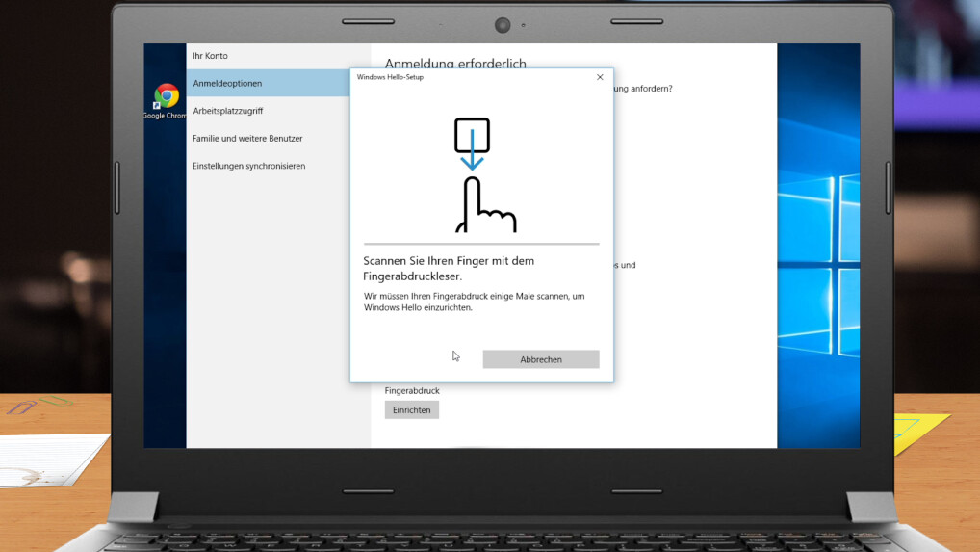
Task: Click the Windows Hello-Setup title bar
Action: click(x=462, y=77)
